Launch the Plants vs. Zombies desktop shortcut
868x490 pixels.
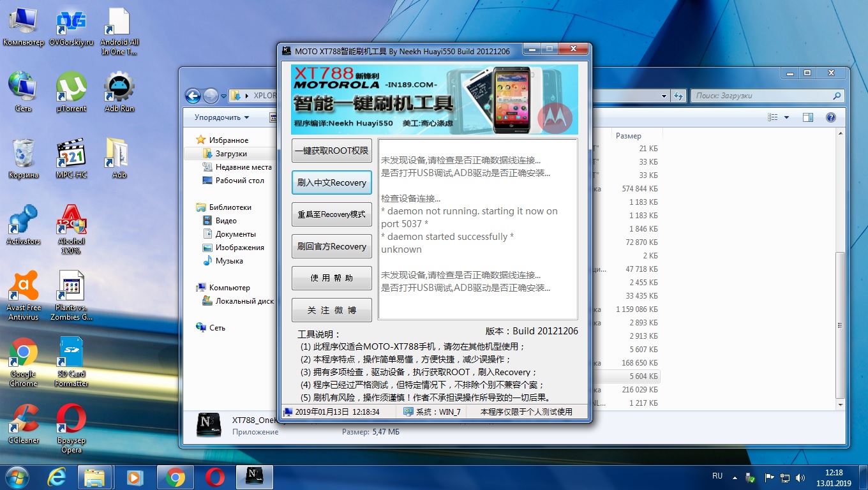click(71, 295)
